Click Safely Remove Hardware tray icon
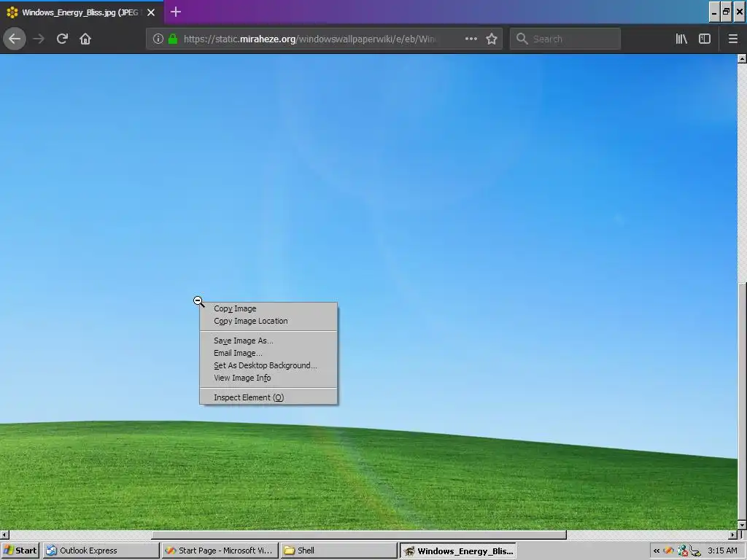The height and width of the screenshot is (560, 747). tap(695, 551)
